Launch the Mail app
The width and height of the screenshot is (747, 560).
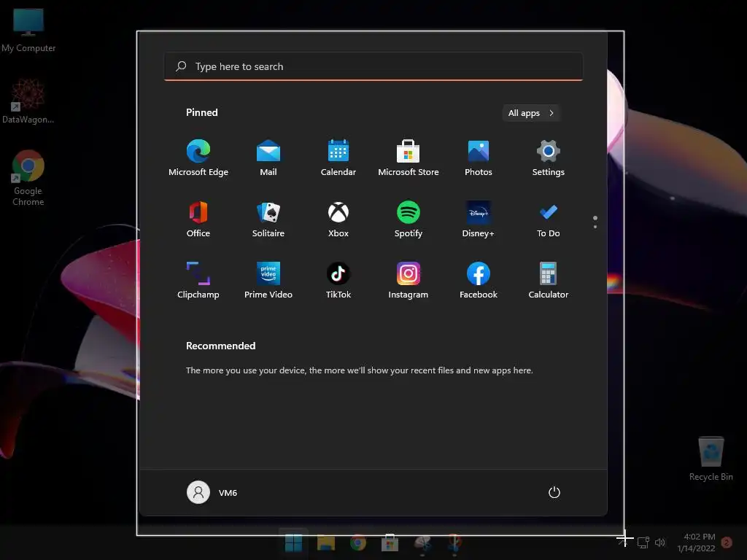tap(268, 157)
